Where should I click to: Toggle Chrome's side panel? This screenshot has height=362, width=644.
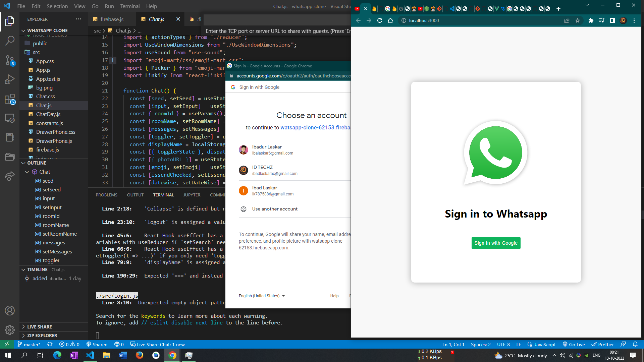coord(613,20)
